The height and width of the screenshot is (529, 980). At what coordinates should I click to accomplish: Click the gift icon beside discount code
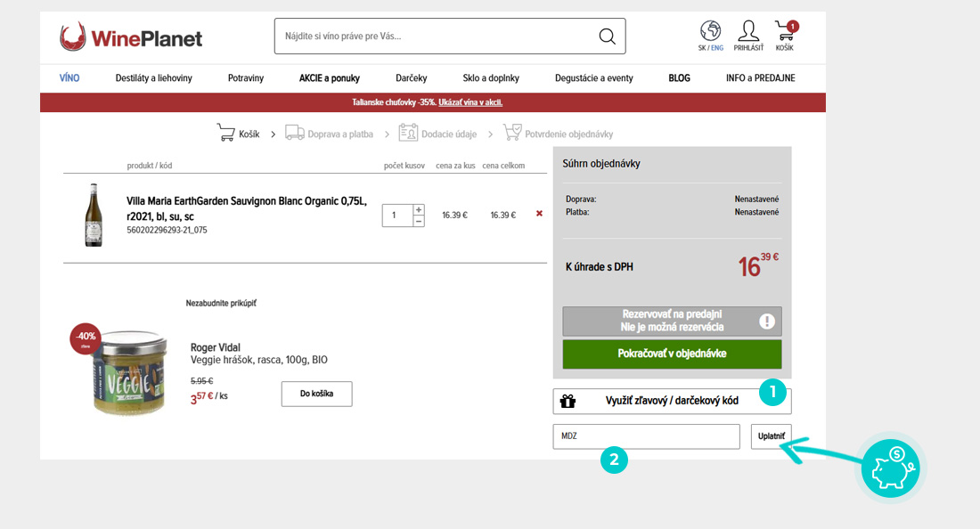click(x=568, y=401)
